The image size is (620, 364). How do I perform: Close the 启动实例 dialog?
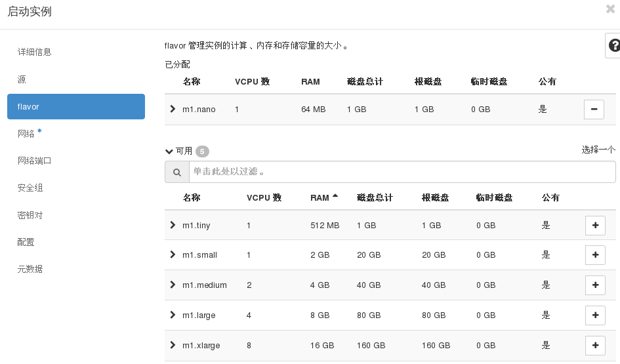611,9
